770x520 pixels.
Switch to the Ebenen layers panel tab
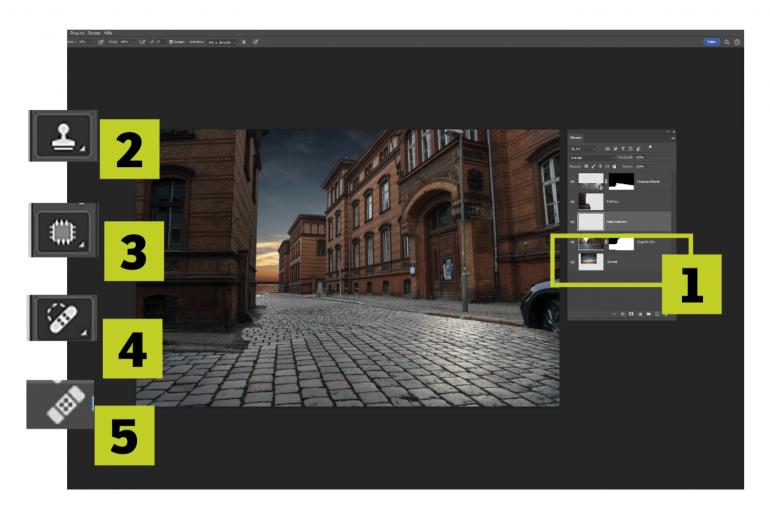tap(576, 137)
